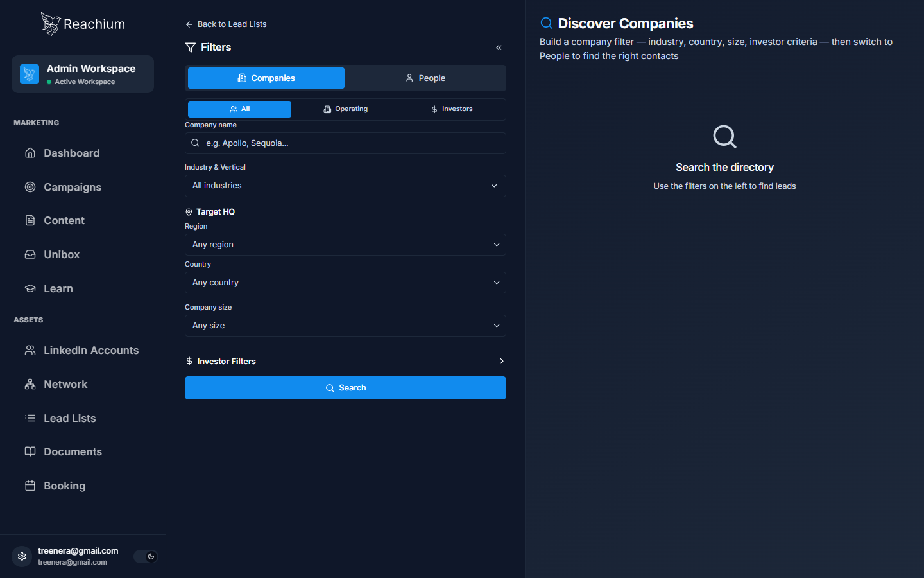Screen dimensions: 924x578
Task: Switch to the People tab
Action: 425,78
